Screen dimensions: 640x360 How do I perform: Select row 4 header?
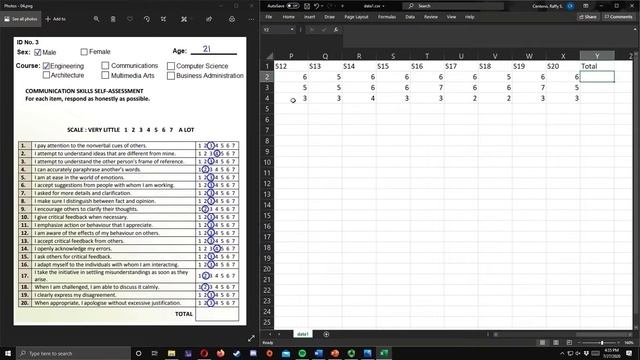(x=267, y=98)
